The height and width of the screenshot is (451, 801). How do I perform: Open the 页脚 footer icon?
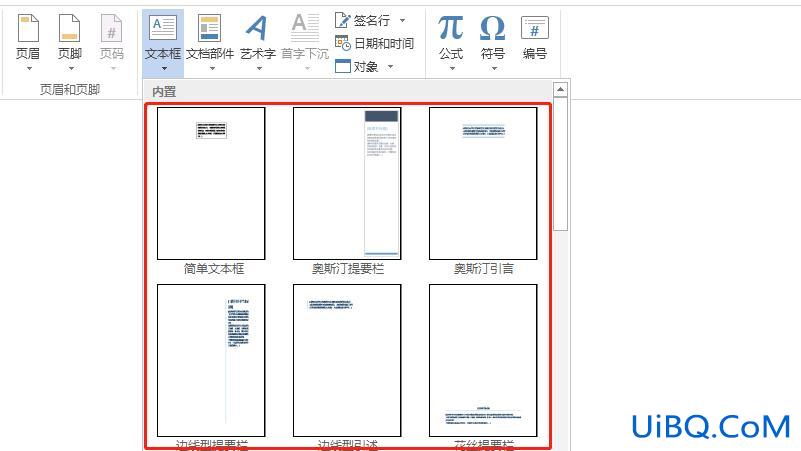[x=69, y=28]
